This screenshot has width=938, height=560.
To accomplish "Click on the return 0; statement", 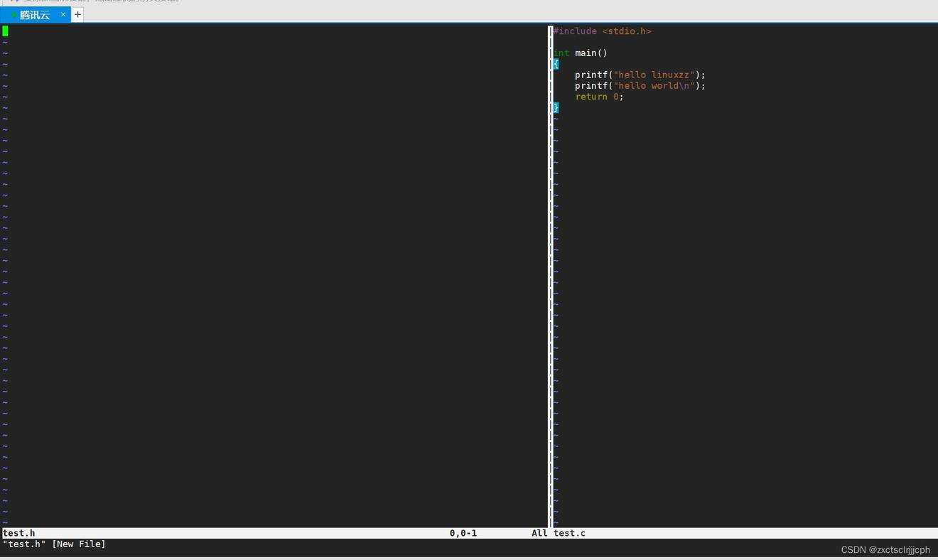I will coord(599,97).
